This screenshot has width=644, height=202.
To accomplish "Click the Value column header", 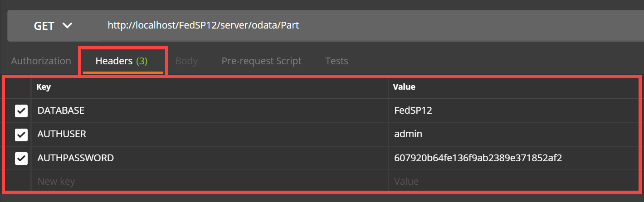I will (404, 87).
